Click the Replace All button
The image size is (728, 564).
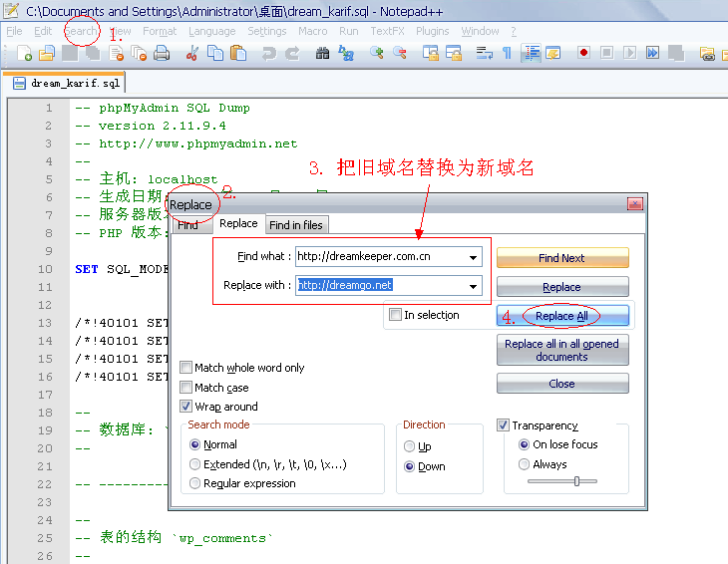(562, 316)
